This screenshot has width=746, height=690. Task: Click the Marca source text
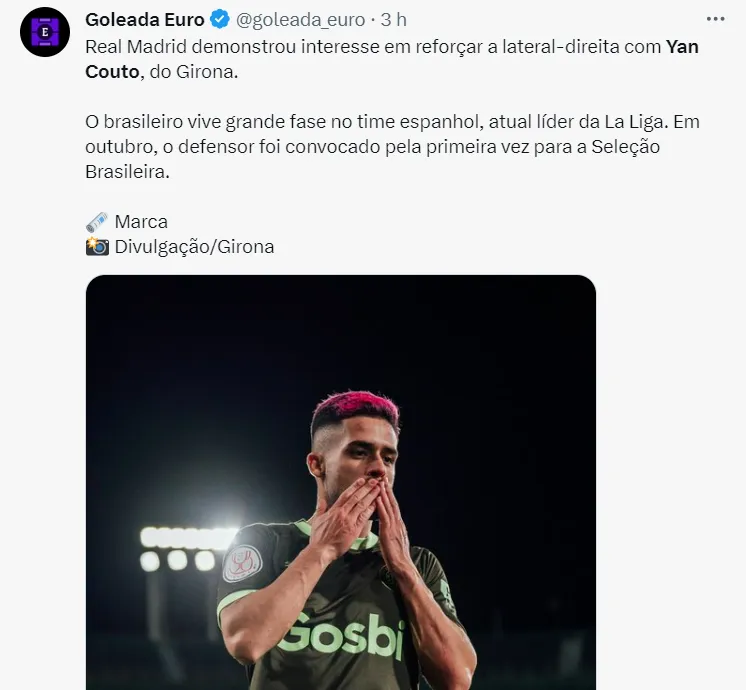(141, 221)
